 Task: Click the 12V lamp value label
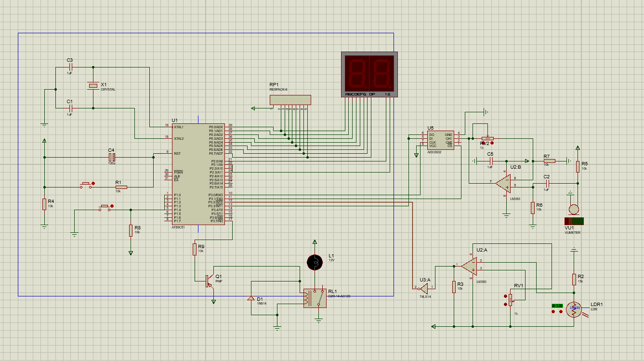(331, 260)
